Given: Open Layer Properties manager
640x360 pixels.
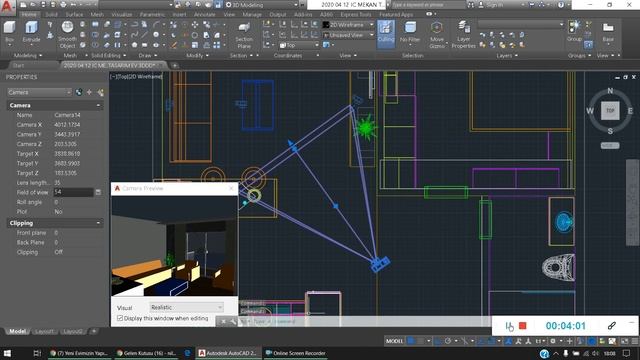Looking at the screenshot, I should [463, 35].
